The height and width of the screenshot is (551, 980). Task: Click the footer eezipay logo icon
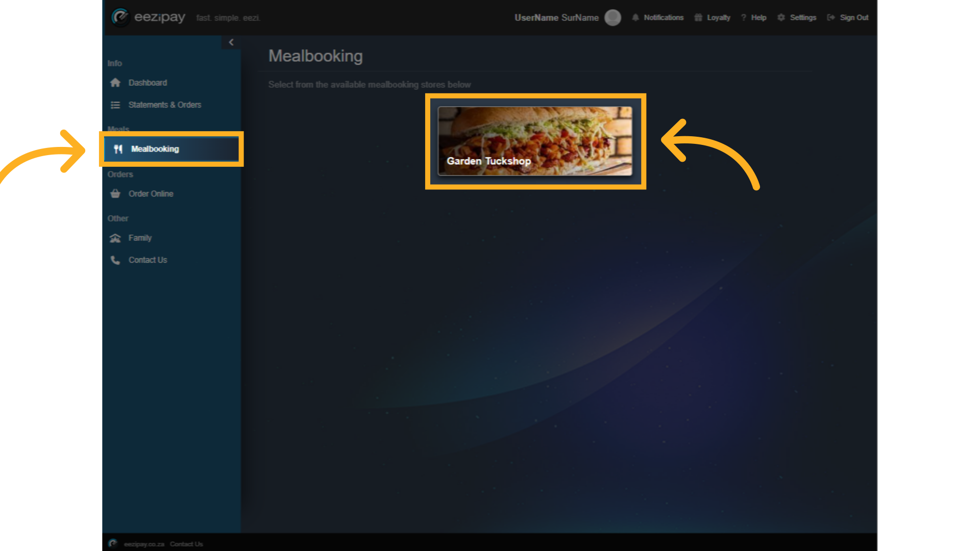(113, 543)
